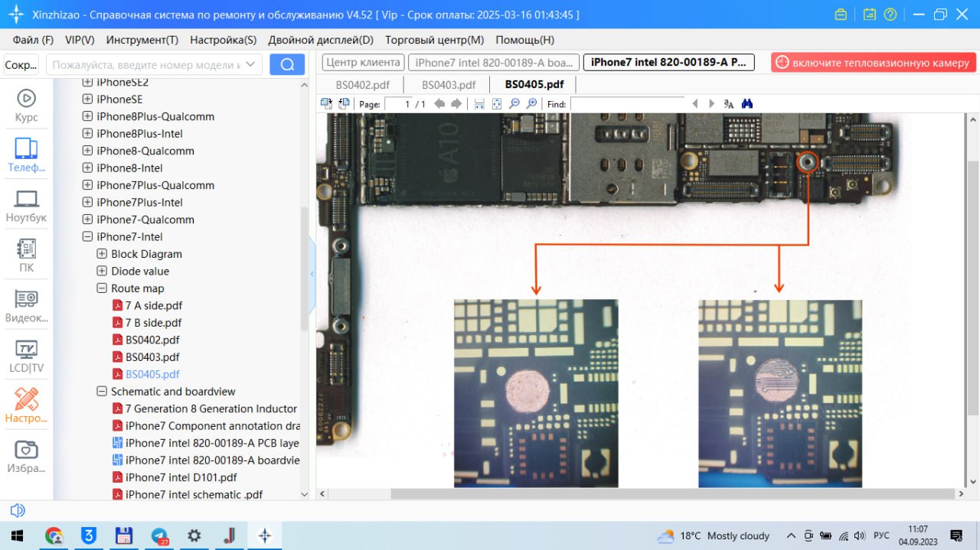This screenshot has height=550, width=980.
Task: Open the Избранное sidebar section
Action: pyautogui.click(x=27, y=457)
